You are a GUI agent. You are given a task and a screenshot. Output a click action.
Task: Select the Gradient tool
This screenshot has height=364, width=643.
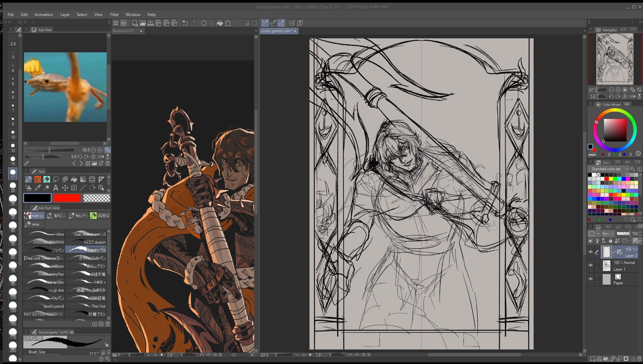(x=83, y=179)
